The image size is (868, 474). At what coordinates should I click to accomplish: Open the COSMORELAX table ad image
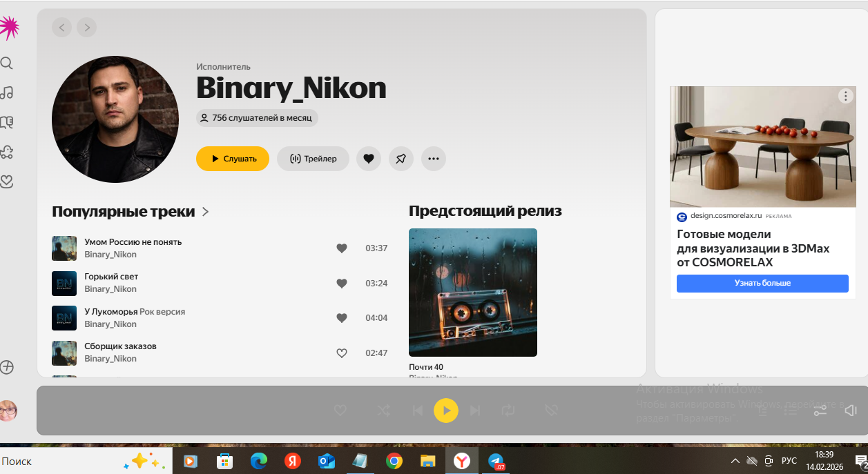762,147
